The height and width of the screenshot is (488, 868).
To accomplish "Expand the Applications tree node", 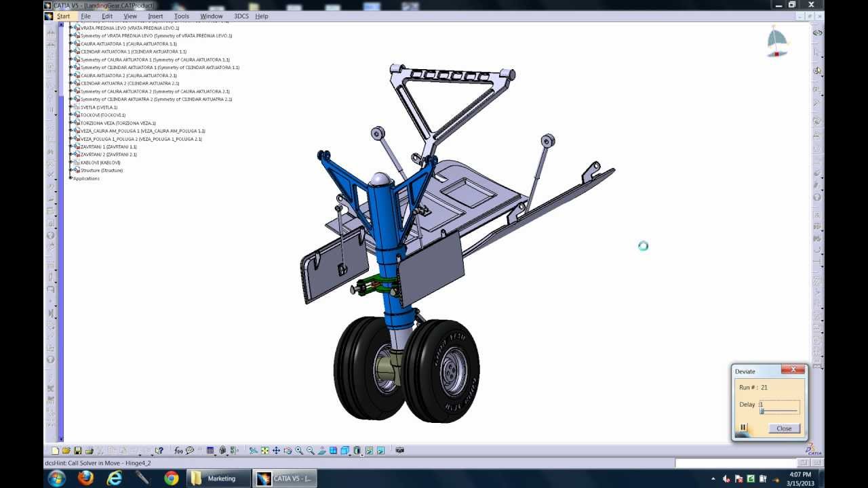I will [71, 178].
